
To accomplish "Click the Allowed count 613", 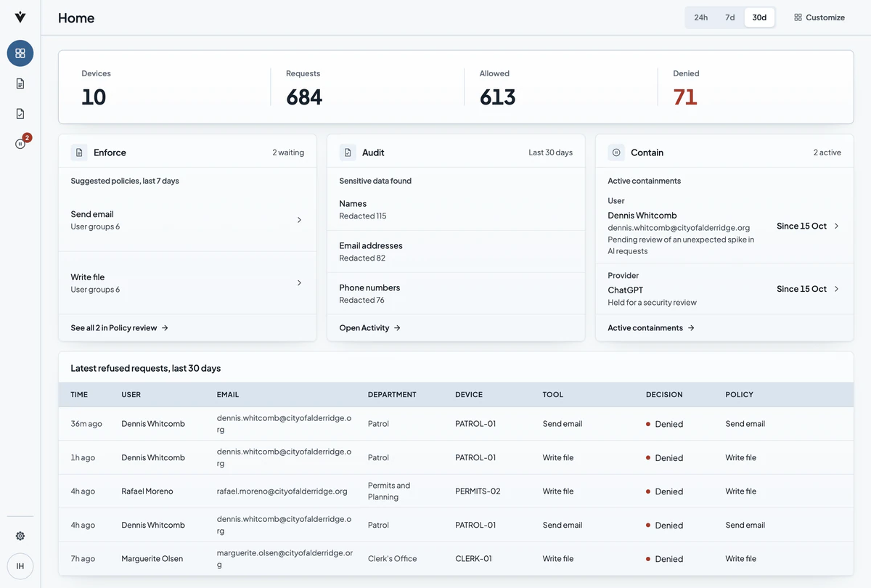I will click(498, 97).
